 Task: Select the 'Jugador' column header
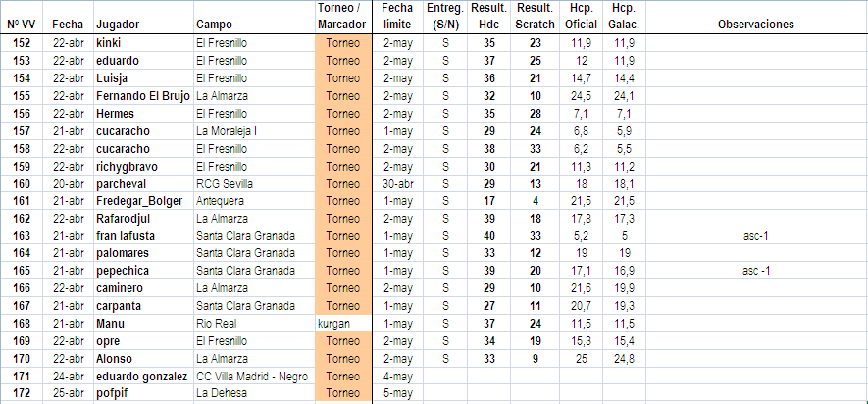pos(119,23)
